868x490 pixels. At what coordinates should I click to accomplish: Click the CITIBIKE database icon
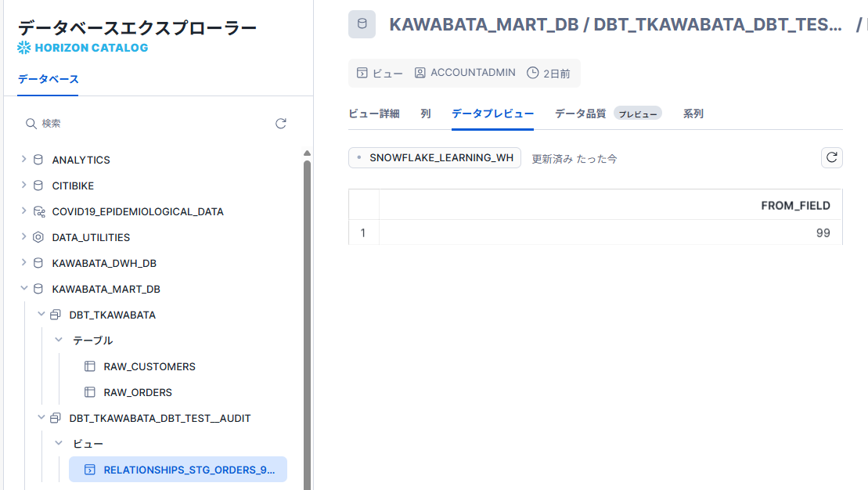point(38,186)
